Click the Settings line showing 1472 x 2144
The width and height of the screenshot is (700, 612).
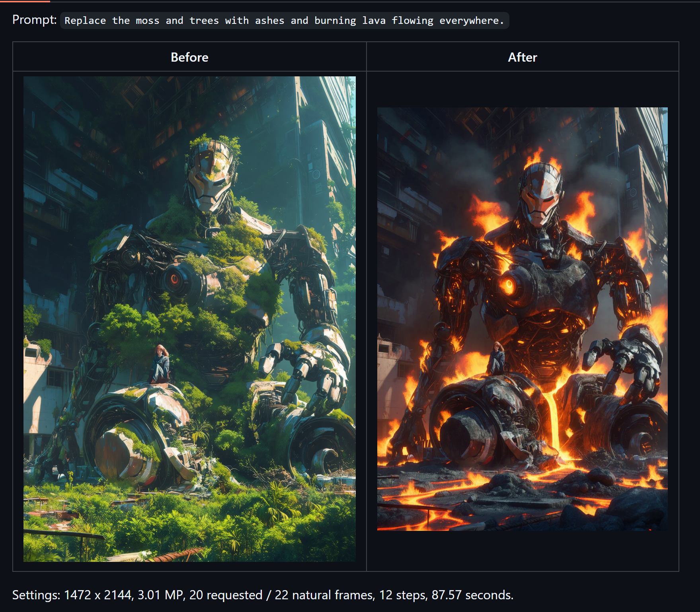(x=263, y=595)
